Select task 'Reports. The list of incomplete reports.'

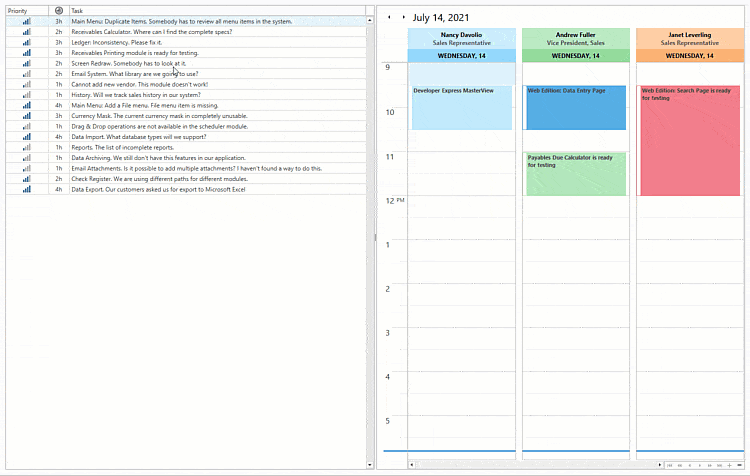[x=122, y=147]
